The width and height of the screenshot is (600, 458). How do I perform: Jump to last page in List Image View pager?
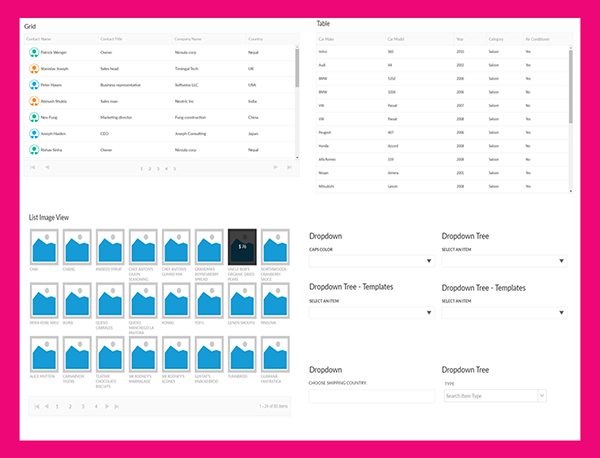coord(117,407)
